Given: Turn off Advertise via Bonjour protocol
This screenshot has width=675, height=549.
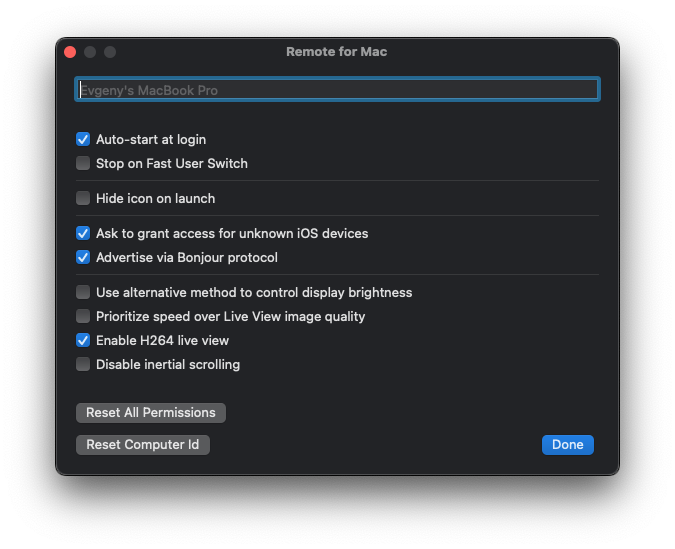Looking at the screenshot, I should [83, 258].
